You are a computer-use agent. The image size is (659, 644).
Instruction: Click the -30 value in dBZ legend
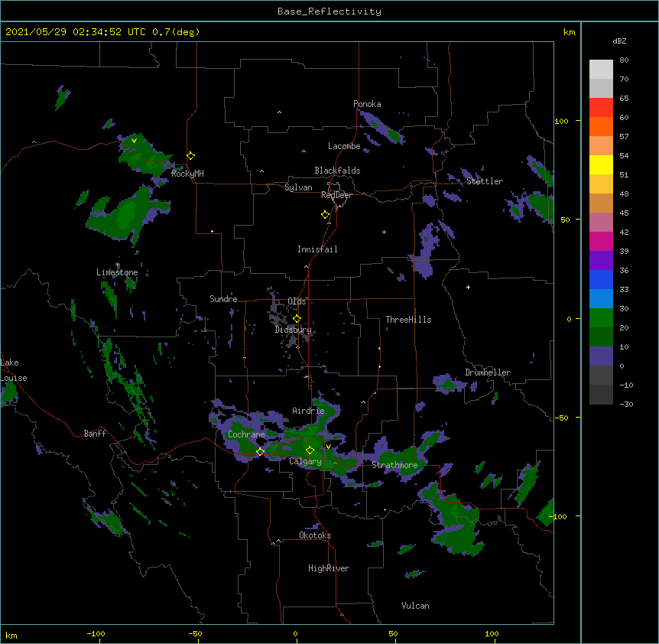coord(626,404)
